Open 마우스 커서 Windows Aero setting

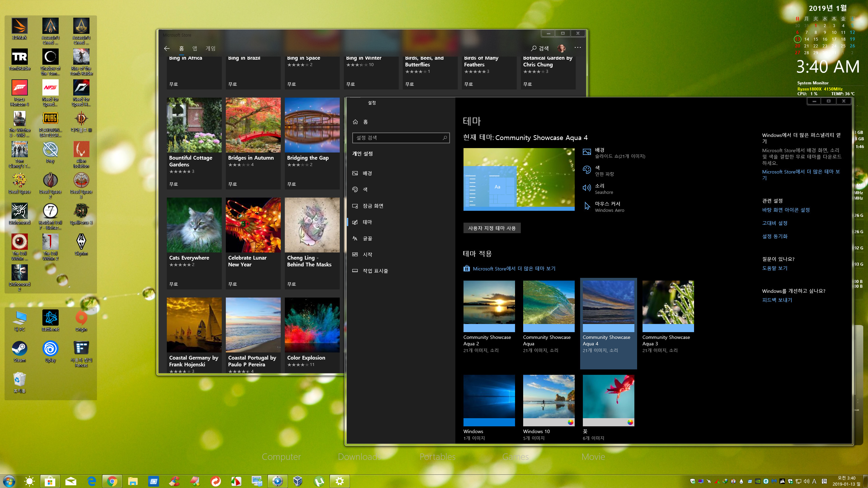[603, 207]
